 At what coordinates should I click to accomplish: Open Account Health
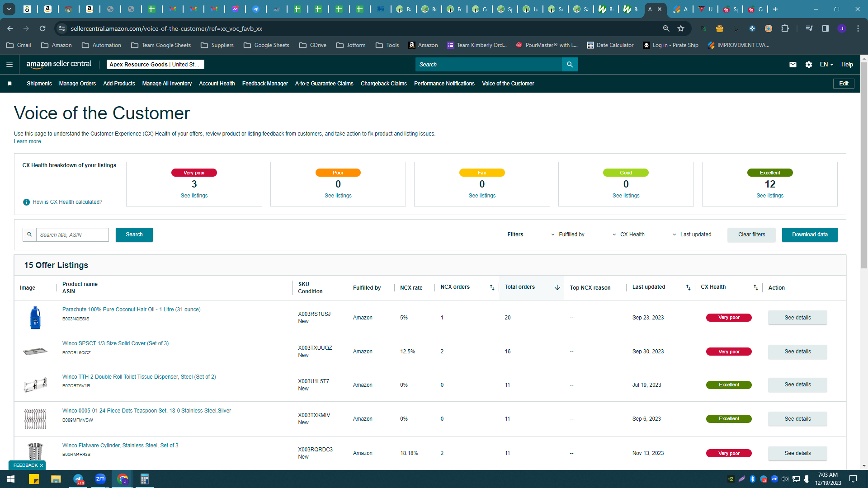[x=217, y=84]
